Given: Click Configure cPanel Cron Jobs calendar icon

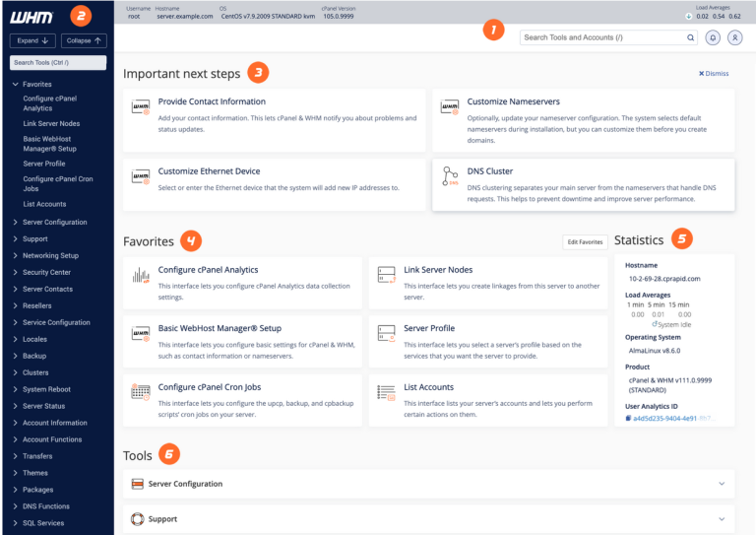Looking at the screenshot, I should (x=141, y=392).
